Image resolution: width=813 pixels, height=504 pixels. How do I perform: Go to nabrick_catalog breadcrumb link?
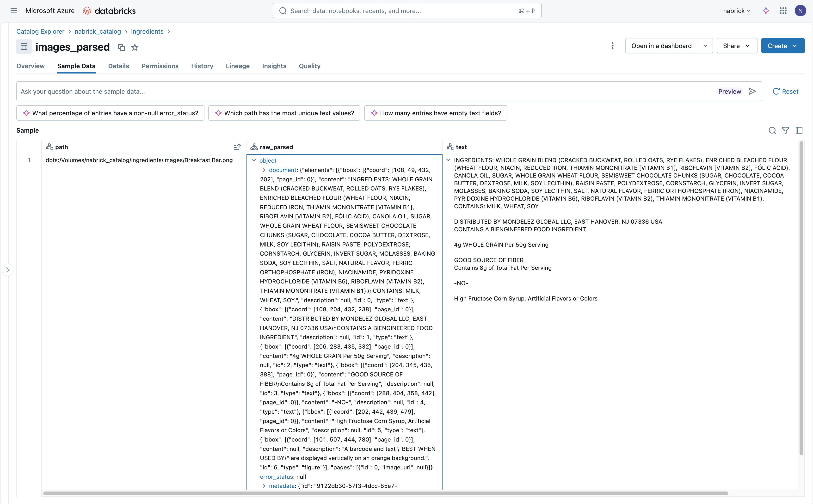point(98,31)
